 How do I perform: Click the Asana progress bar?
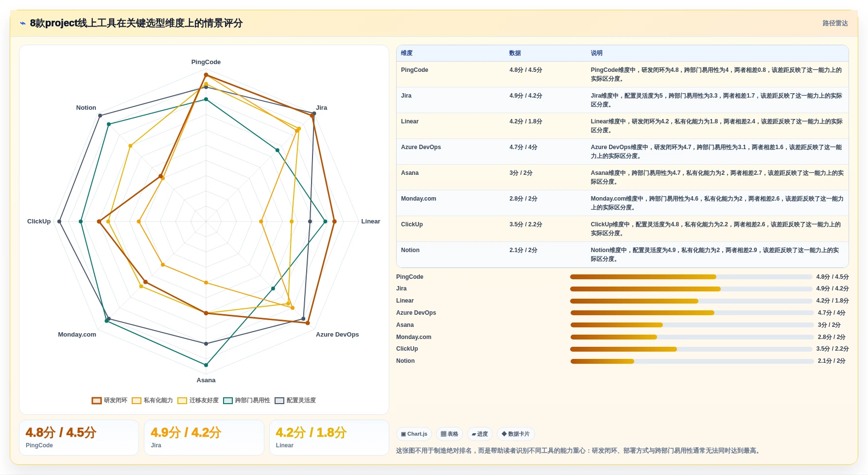(x=692, y=325)
